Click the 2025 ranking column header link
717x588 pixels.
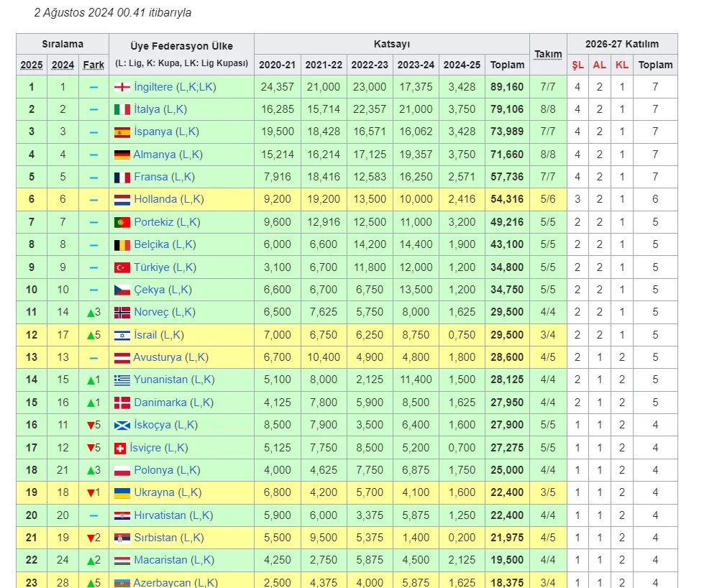32,65
